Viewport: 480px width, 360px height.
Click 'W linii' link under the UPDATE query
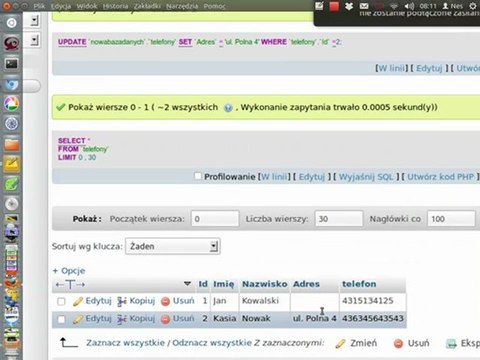pos(392,68)
